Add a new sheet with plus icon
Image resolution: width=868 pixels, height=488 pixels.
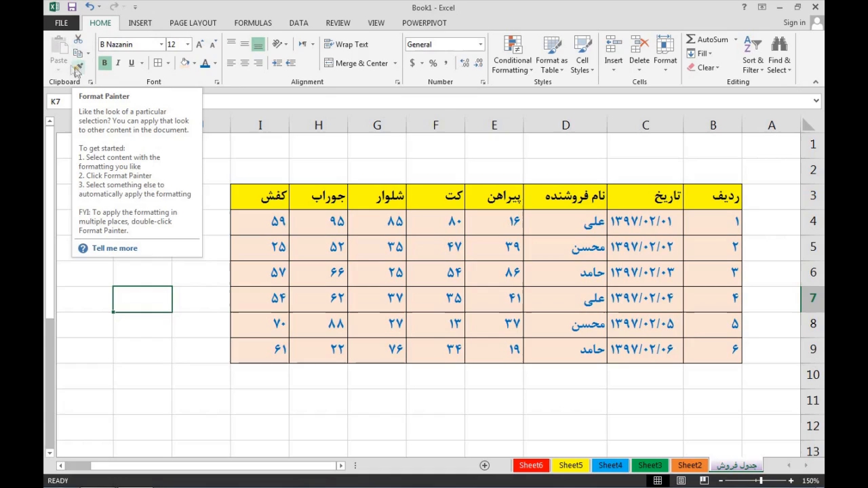[484, 465]
